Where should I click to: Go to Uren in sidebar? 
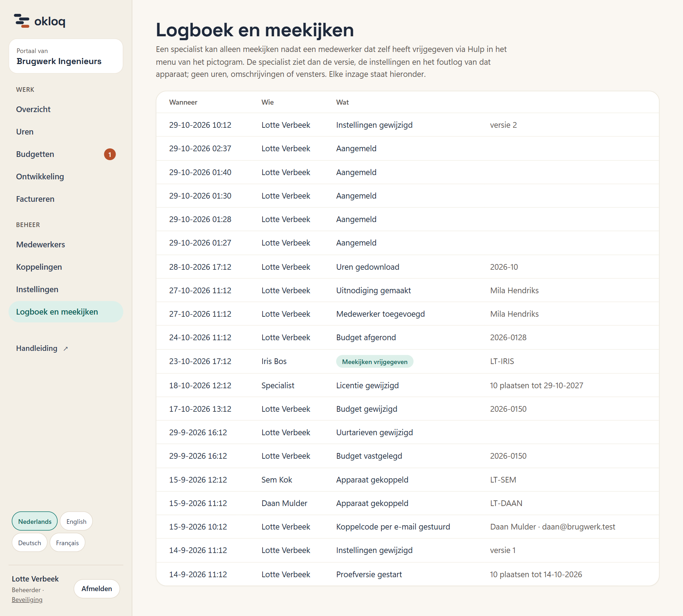click(25, 132)
